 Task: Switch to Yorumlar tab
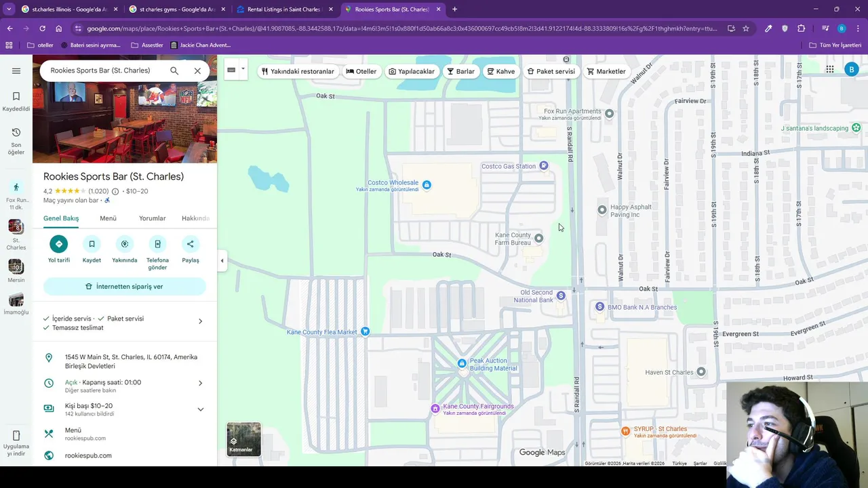coord(152,218)
